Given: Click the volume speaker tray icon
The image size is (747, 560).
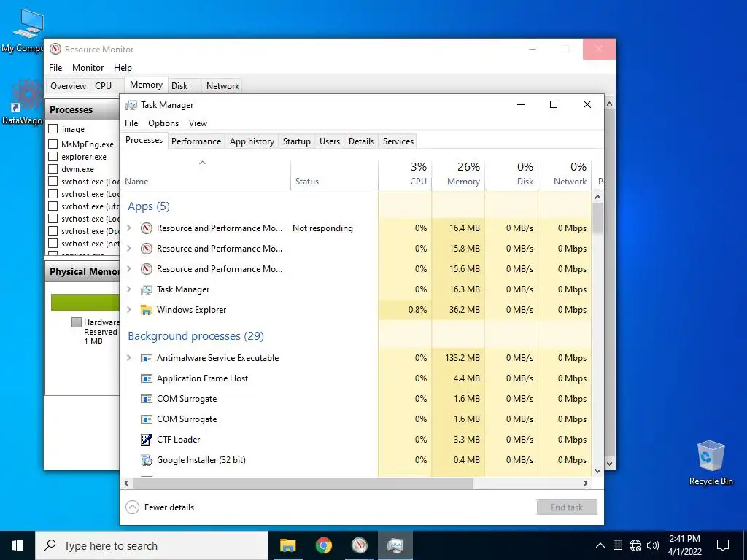Looking at the screenshot, I should (653, 545).
